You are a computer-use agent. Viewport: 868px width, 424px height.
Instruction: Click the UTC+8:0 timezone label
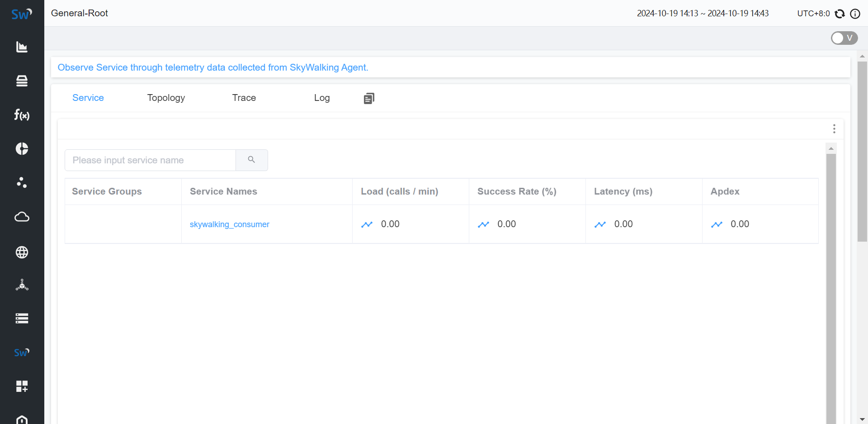pyautogui.click(x=813, y=14)
